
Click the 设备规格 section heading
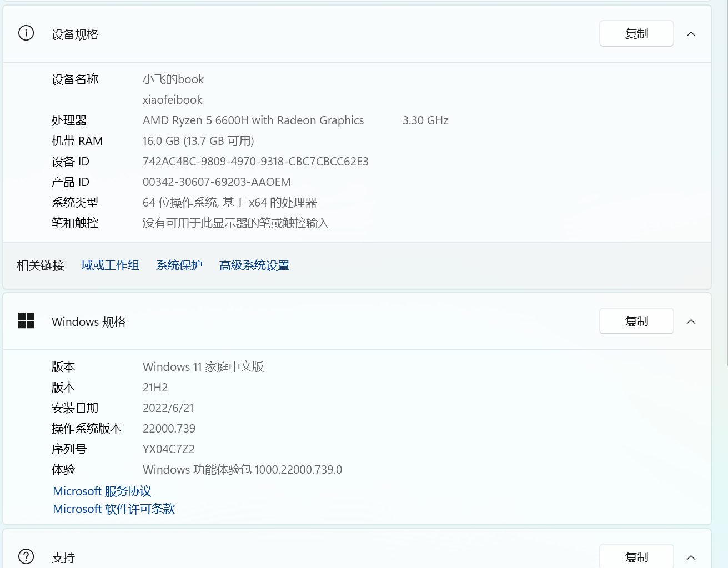pyautogui.click(x=75, y=34)
